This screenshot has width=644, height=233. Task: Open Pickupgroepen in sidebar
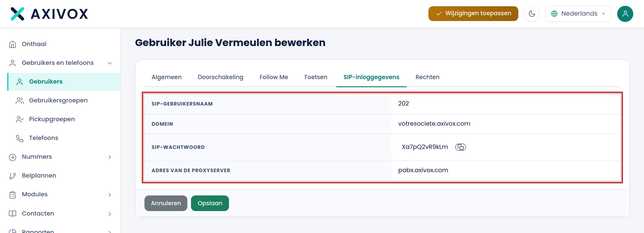[x=52, y=119]
